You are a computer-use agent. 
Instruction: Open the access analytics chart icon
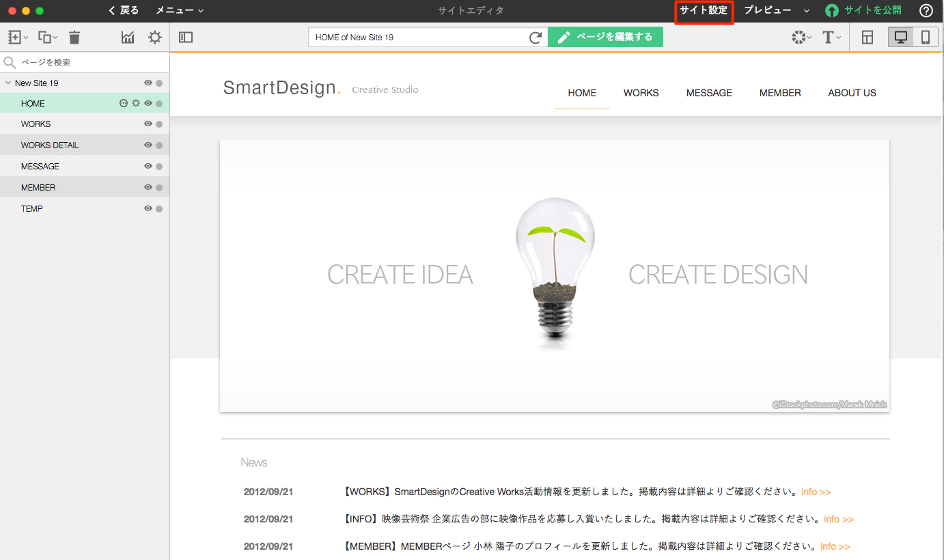(x=128, y=38)
